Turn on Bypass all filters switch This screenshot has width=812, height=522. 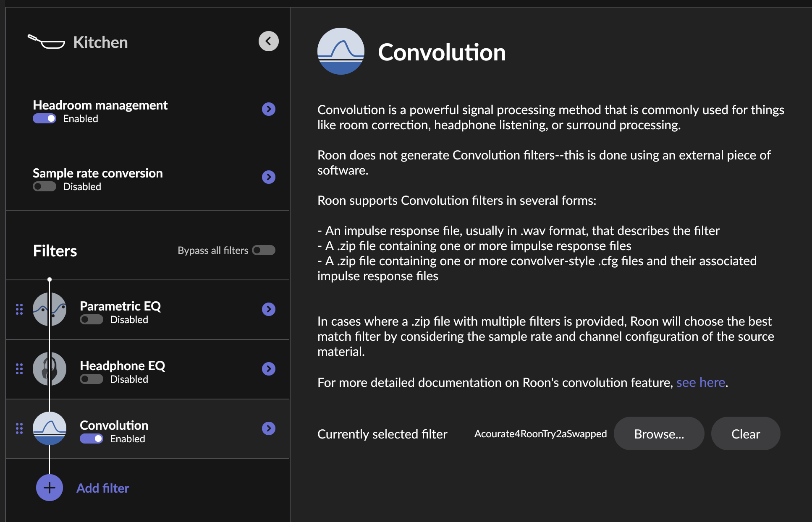pyautogui.click(x=264, y=251)
